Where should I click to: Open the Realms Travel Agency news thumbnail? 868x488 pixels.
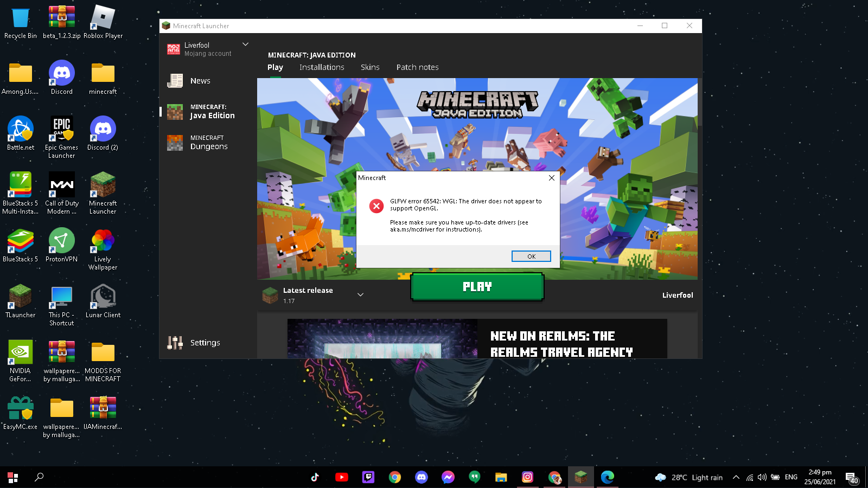click(382, 338)
